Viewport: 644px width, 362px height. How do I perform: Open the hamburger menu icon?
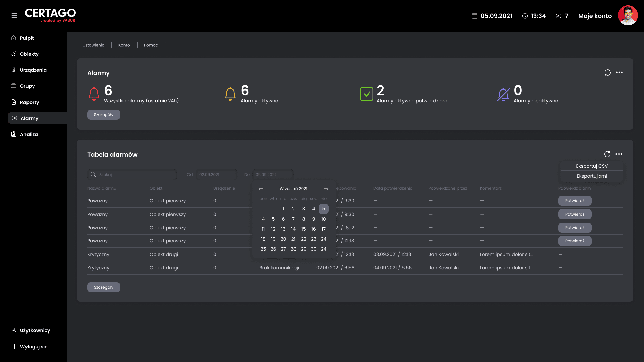14,16
